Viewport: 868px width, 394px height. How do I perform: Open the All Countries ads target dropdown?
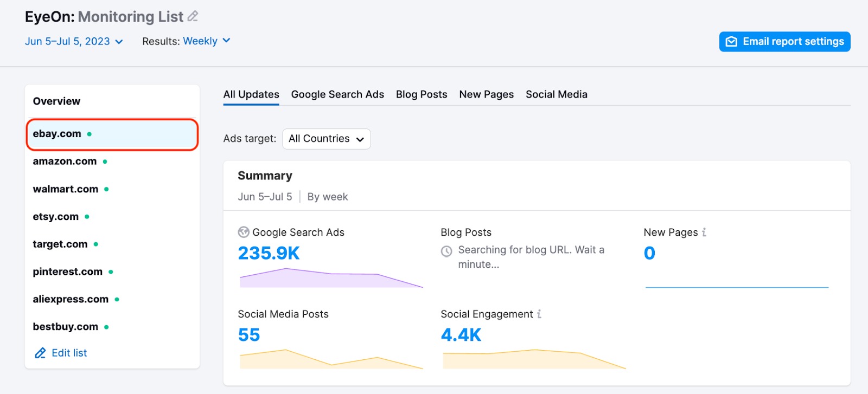coord(326,139)
